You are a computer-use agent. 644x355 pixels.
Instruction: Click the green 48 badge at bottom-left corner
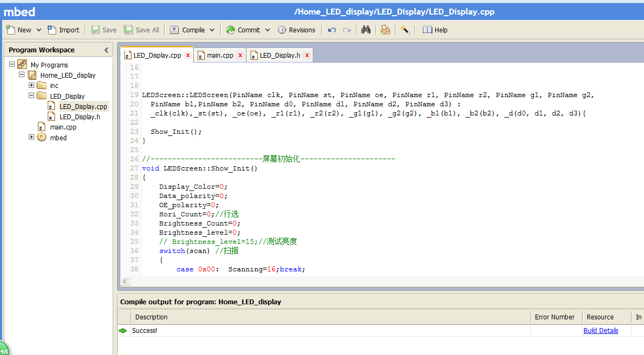4,349
